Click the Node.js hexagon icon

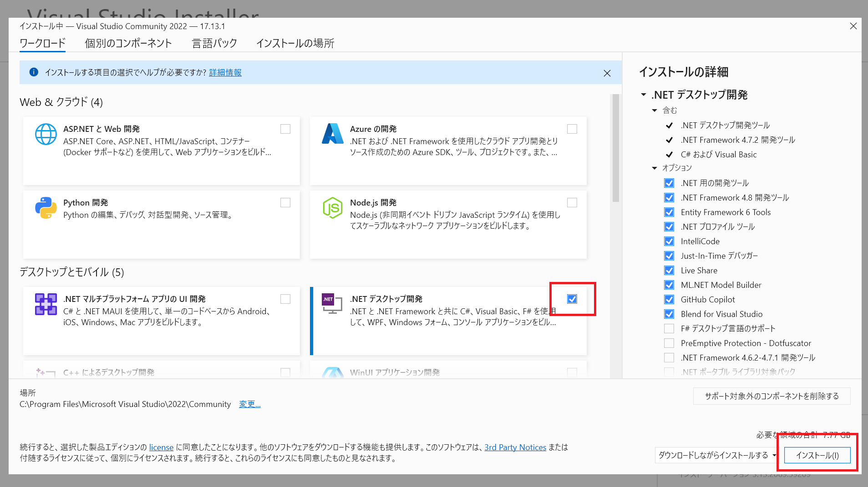click(333, 208)
